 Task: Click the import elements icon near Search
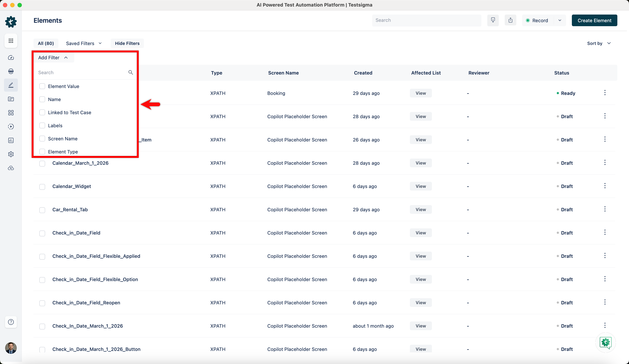point(493,20)
